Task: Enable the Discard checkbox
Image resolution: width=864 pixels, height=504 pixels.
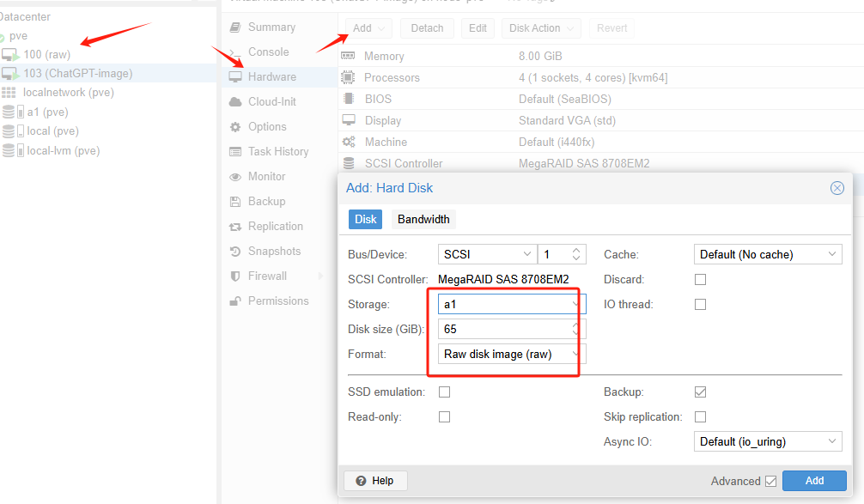Action: pyautogui.click(x=700, y=280)
